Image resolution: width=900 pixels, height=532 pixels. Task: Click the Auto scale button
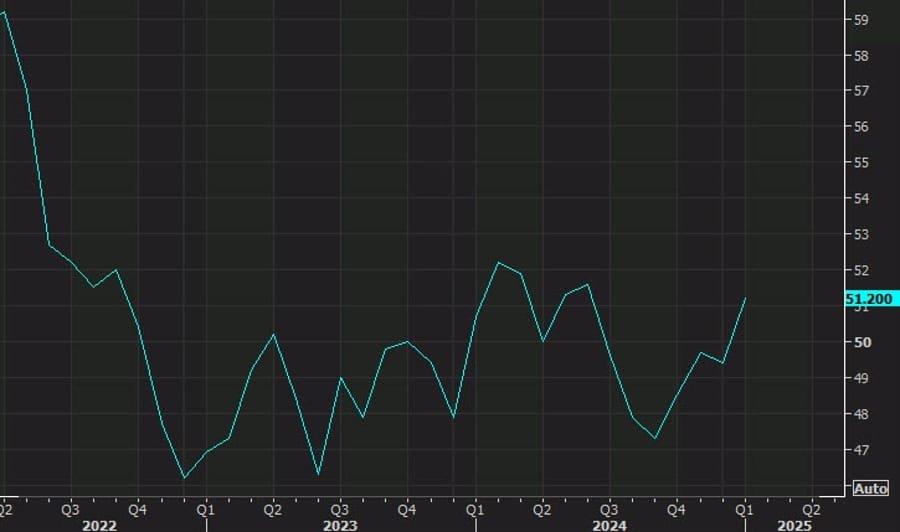coord(870,488)
